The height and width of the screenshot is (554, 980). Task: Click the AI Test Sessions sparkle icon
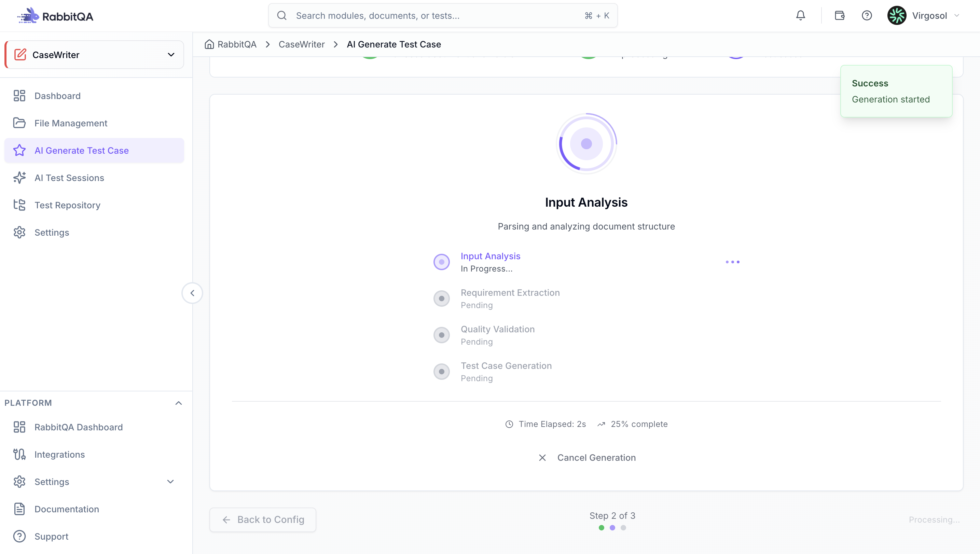19,178
